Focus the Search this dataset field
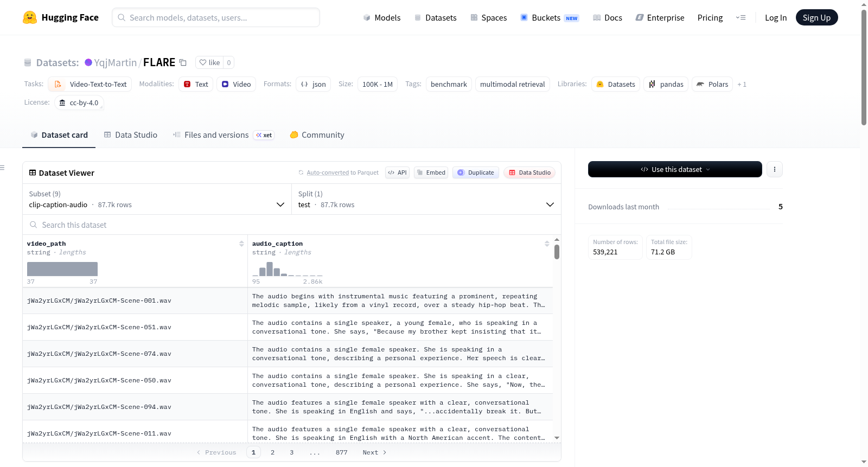 (x=292, y=225)
